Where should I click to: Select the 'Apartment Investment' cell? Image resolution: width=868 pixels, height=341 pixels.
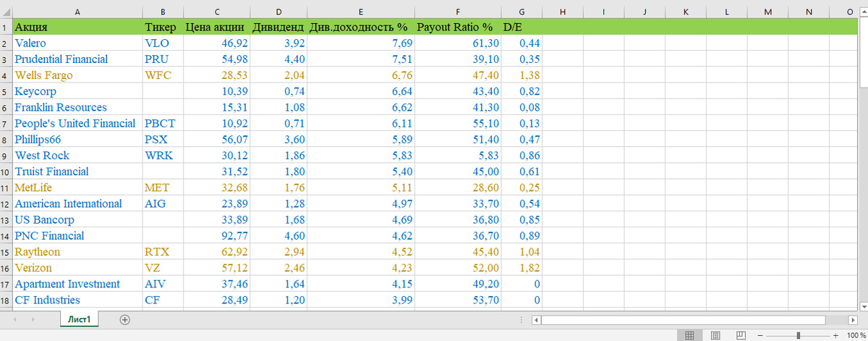pyautogui.click(x=77, y=284)
